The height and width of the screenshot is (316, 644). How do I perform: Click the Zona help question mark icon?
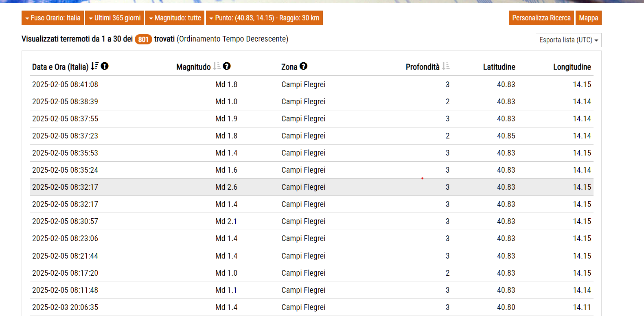(x=303, y=66)
